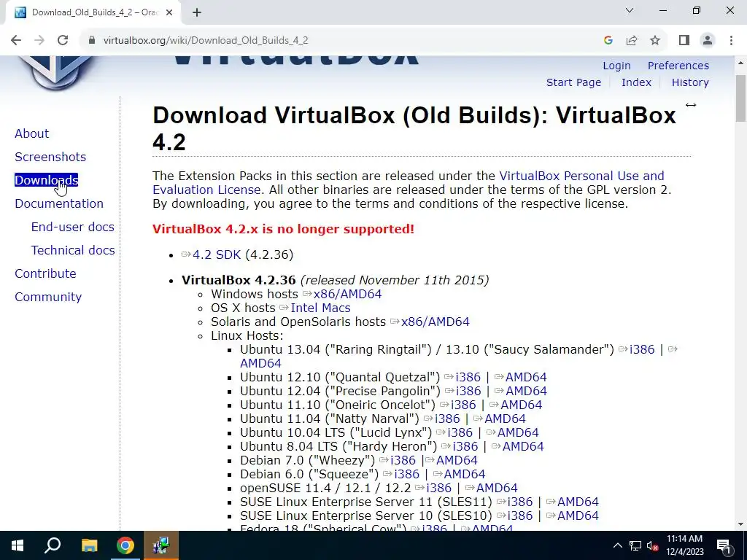This screenshot has width=747, height=560.
Task: Click the browser Forward arrow
Action: (39, 41)
